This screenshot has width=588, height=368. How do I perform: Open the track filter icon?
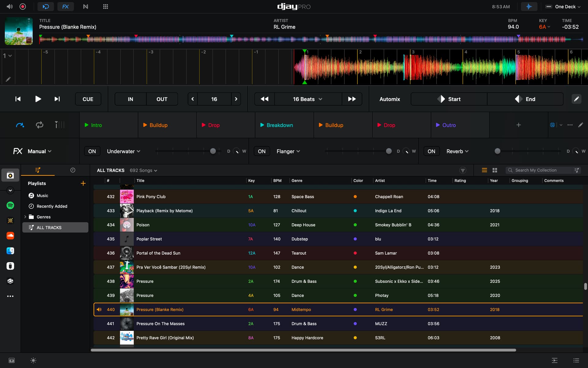coord(463,170)
